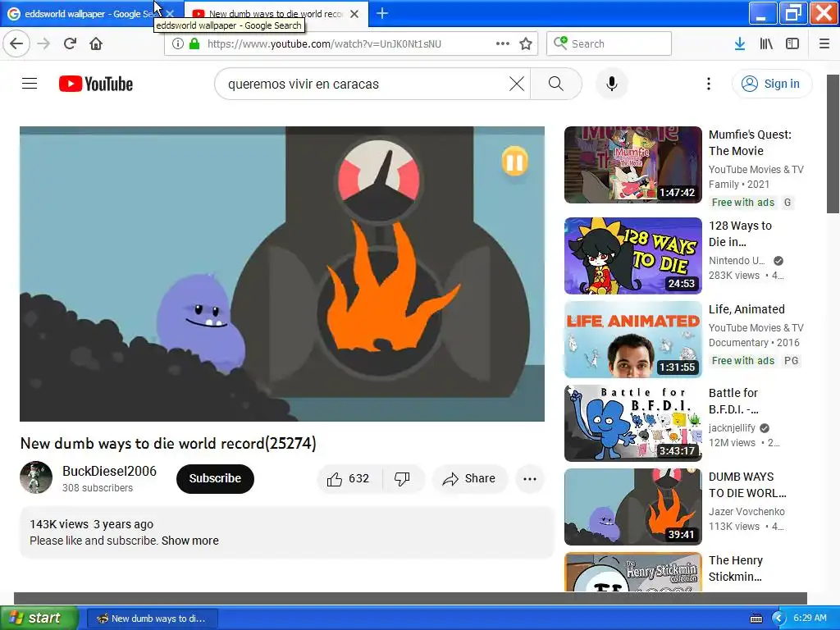Open Mumfie's Quest: The Movie thumbnail
The width and height of the screenshot is (840, 630).
point(632,164)
